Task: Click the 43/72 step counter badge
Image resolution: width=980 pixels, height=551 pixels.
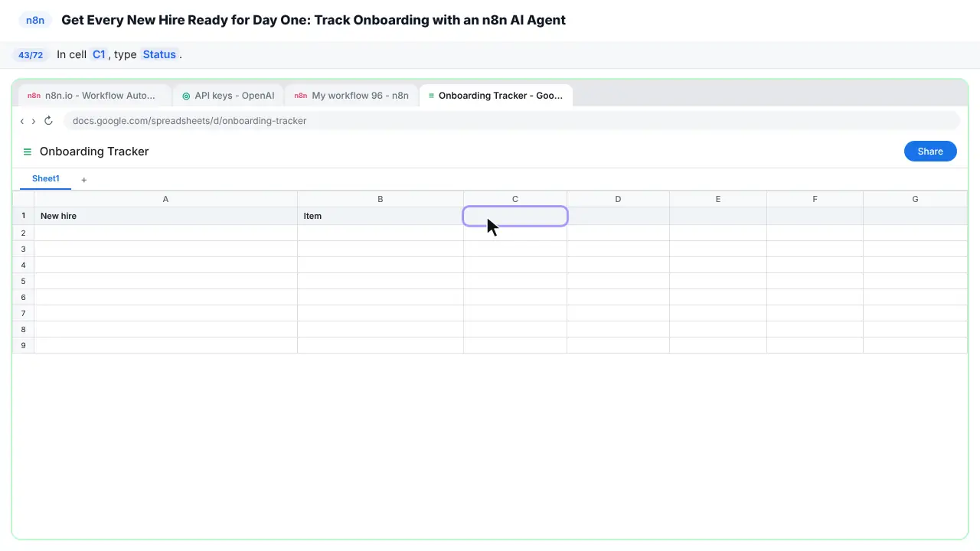Action: click(31, 55)
